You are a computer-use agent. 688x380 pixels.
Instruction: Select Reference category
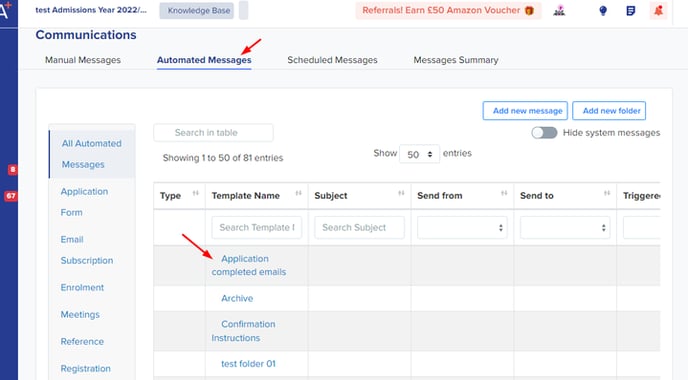point(82,341)
